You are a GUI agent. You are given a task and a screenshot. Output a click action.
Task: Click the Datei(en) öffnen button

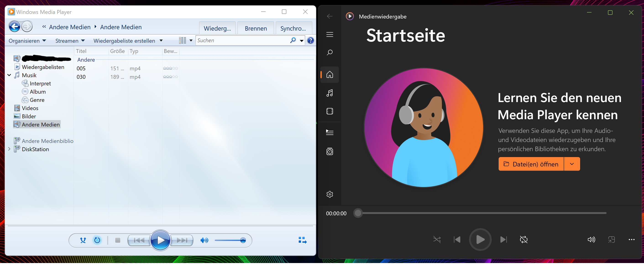[x=531, y=164]
